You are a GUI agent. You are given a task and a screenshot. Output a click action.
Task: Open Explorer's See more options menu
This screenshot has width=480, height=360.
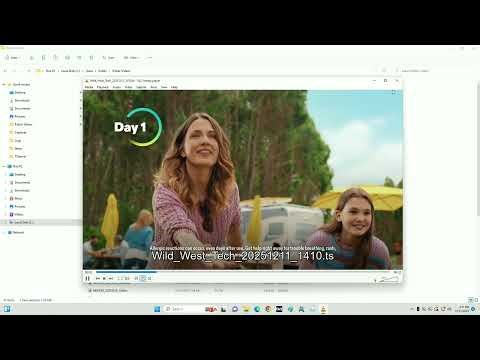coord(150,58)
